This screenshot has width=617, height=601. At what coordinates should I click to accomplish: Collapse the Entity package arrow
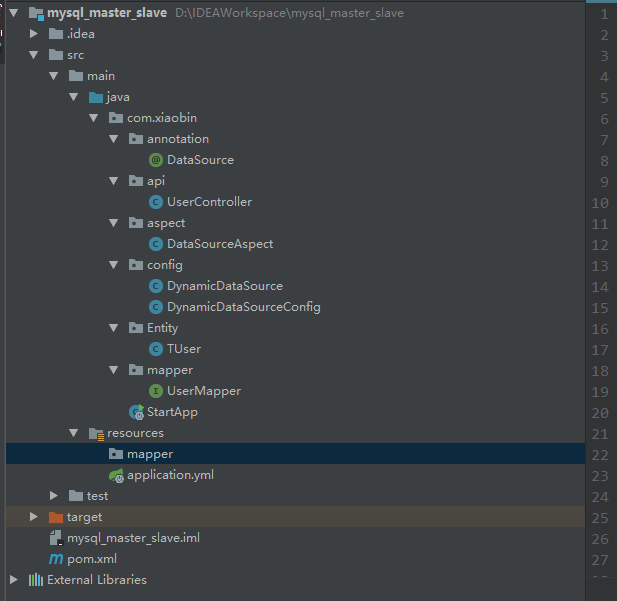pos(114,328)
